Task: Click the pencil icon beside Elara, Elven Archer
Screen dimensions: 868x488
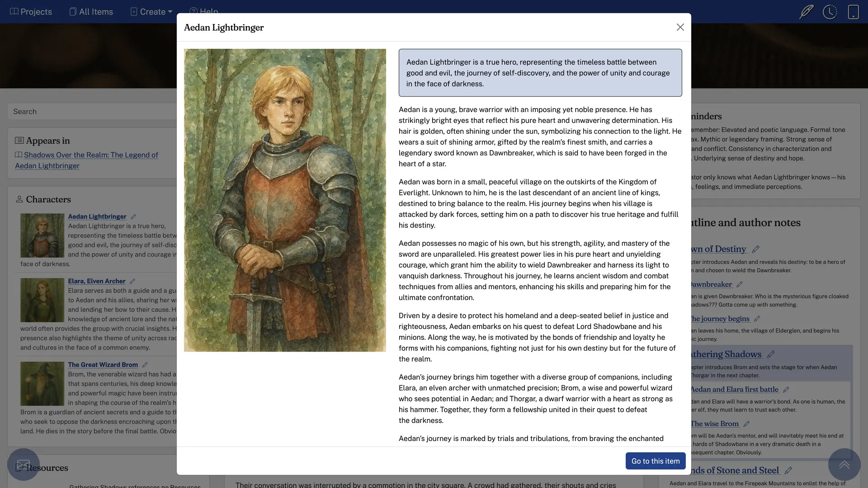Action: [132, 282]
